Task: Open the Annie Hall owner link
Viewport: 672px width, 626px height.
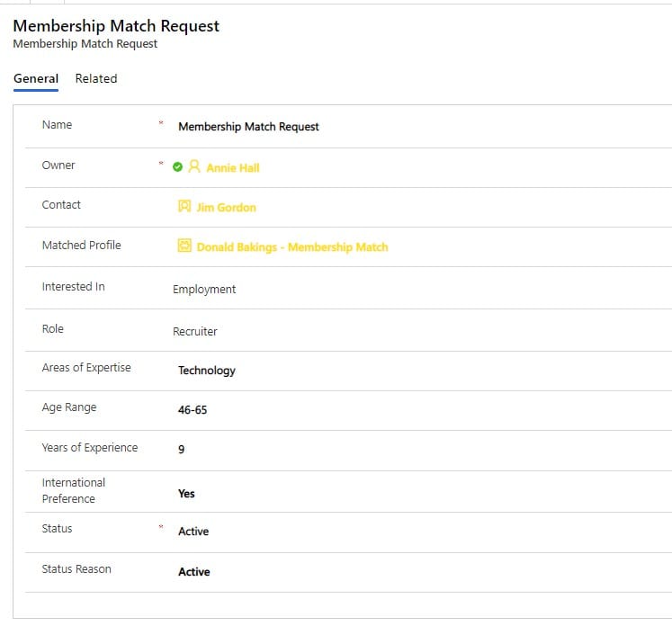Action: (233, 167)
